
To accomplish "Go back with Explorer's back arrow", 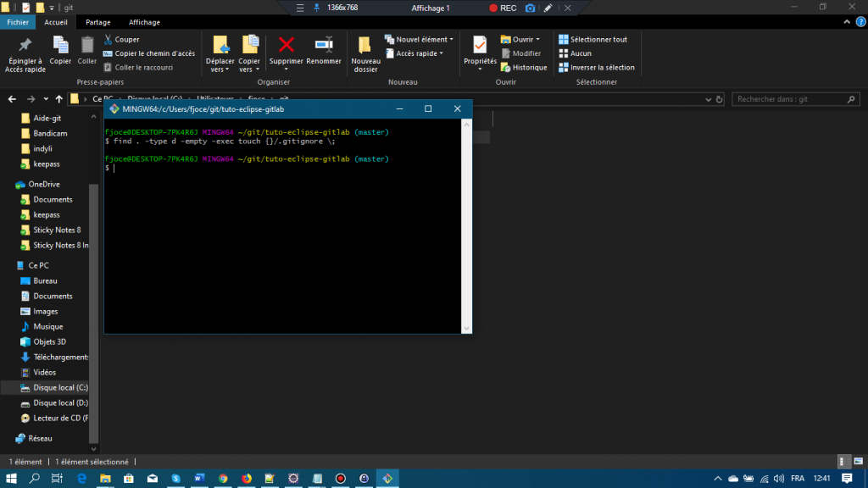I will point(12,99).
